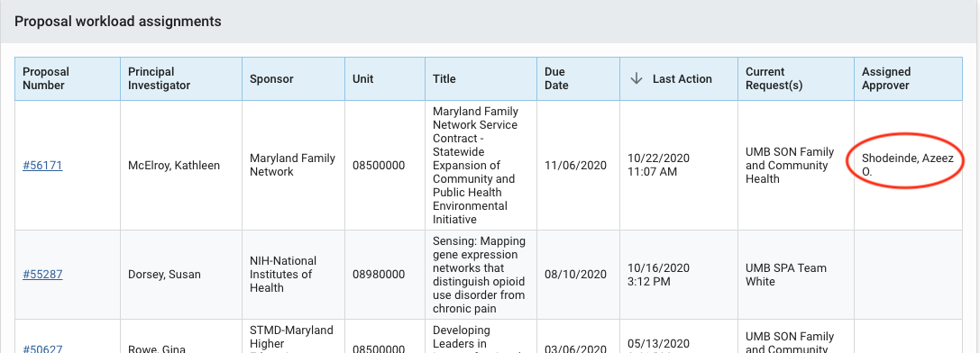Click the sort arrow in Last Action header
Image resolution: width=980 pixels, height=353 pixels.
(x=637, y=78)
